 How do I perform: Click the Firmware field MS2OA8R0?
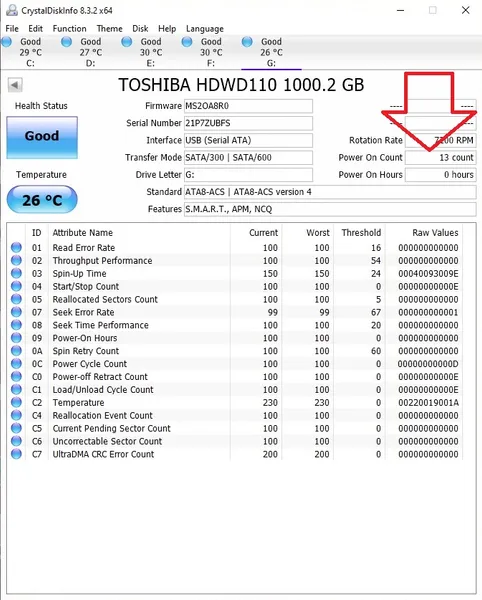pos(248,106)
